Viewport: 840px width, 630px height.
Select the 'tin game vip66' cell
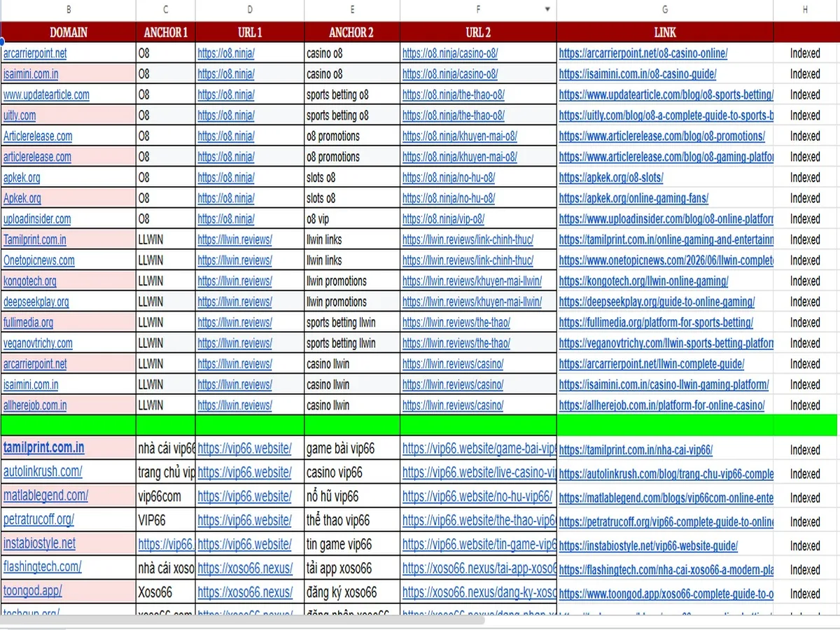pos(352,544)
